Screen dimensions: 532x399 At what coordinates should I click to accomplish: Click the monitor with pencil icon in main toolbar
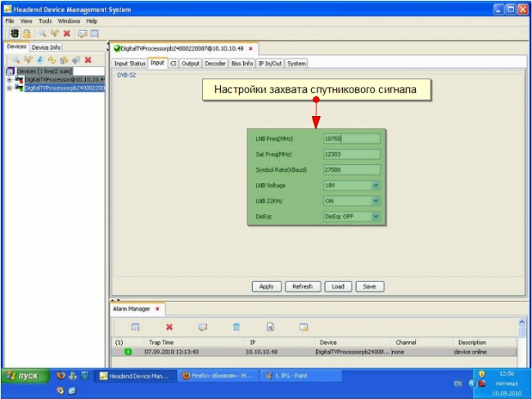pyautogui.click(x=82, y=34)
